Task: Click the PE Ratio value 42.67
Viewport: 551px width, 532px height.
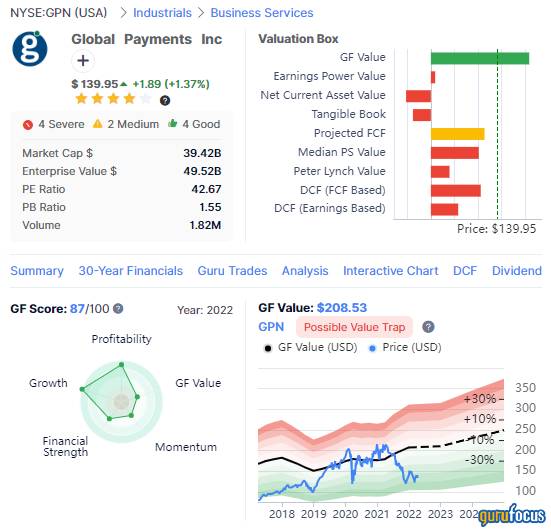Action: pos(206,189)
